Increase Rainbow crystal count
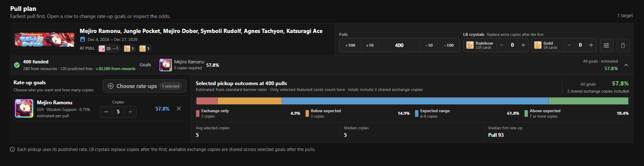Screen dimensions: 644x166 point(523,45)
